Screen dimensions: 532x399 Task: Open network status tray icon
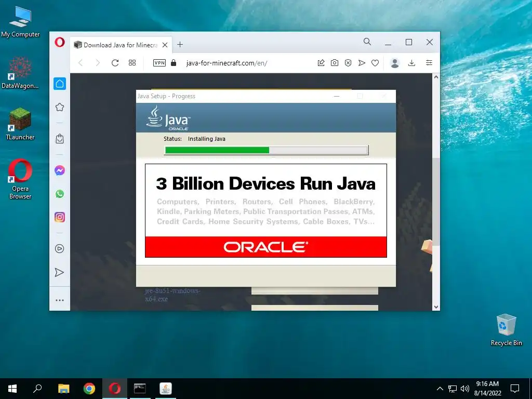pos(453,389)
